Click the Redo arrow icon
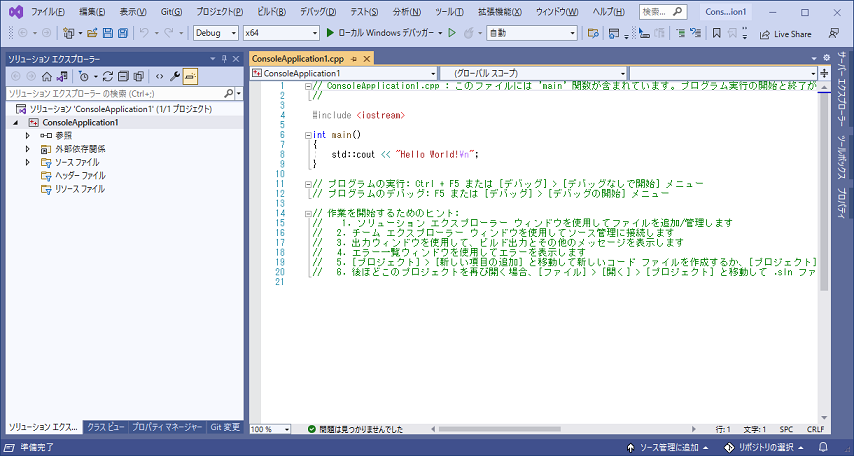The image size is (854, 456). 169,33
